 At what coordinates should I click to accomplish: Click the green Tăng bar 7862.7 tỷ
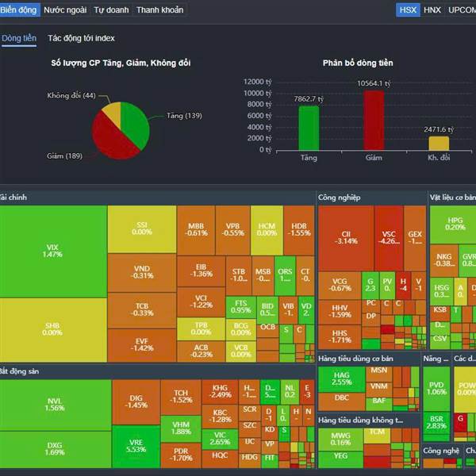(x=309, y=128)
